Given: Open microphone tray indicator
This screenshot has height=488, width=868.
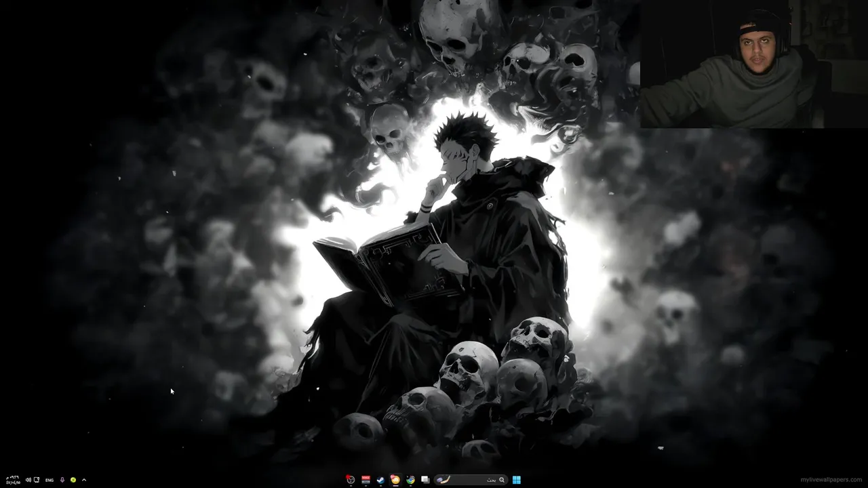Looking at the screenshot, I should [62, 480].
